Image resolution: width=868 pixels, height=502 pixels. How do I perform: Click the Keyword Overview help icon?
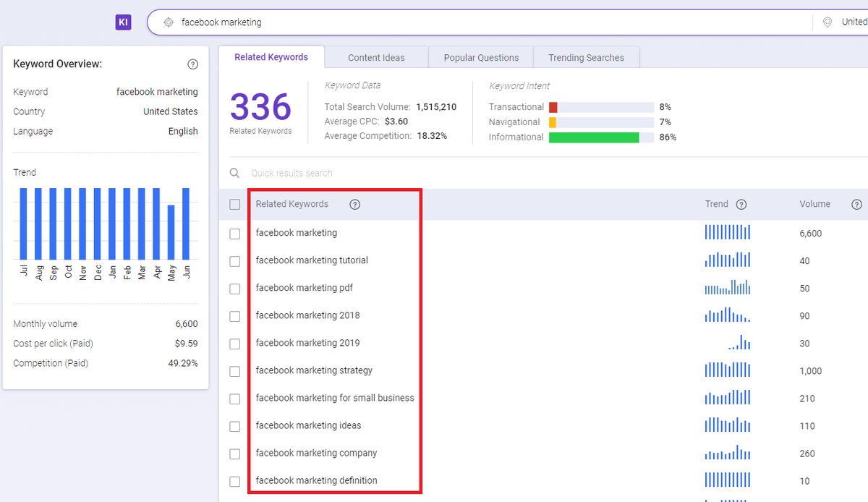pos(192,64)
